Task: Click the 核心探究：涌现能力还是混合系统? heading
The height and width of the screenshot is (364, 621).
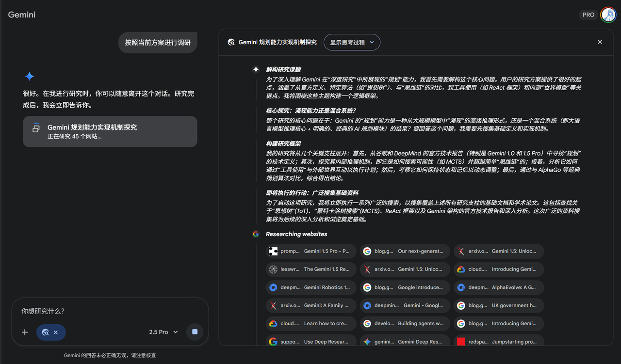Action: (x=311, y=111)
